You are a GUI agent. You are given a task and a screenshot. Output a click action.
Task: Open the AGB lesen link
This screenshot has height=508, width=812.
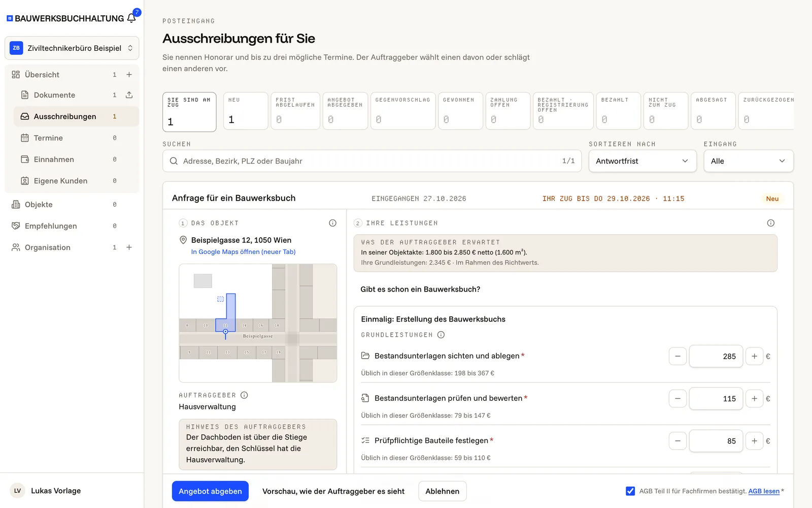click(x=764, y=491)
